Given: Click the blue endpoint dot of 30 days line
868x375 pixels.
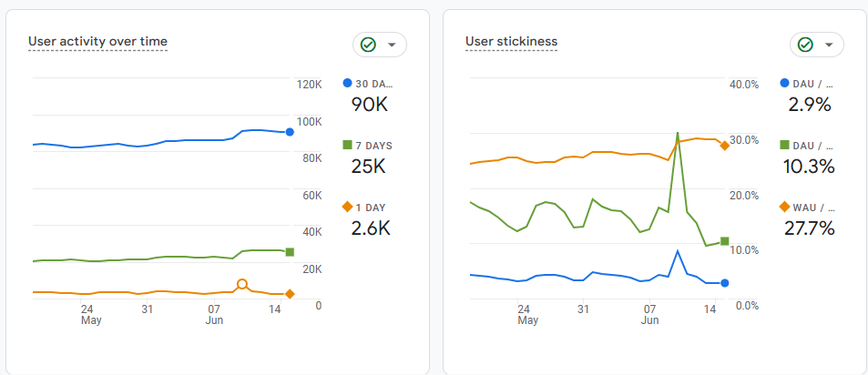Looking at the screenshot, I should click(290, 132).
